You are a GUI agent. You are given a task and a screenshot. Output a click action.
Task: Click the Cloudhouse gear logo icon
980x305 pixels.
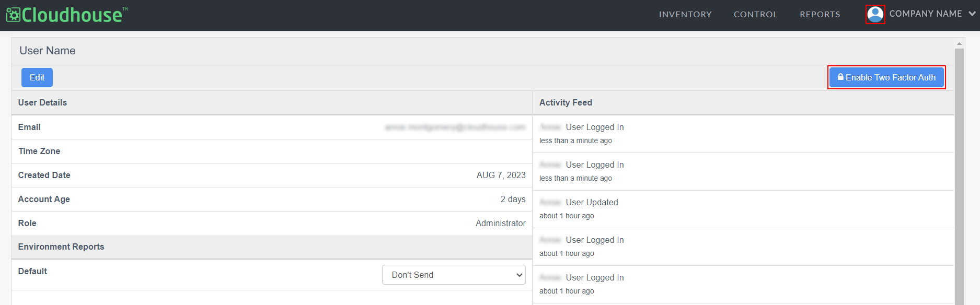click(13, 15)
